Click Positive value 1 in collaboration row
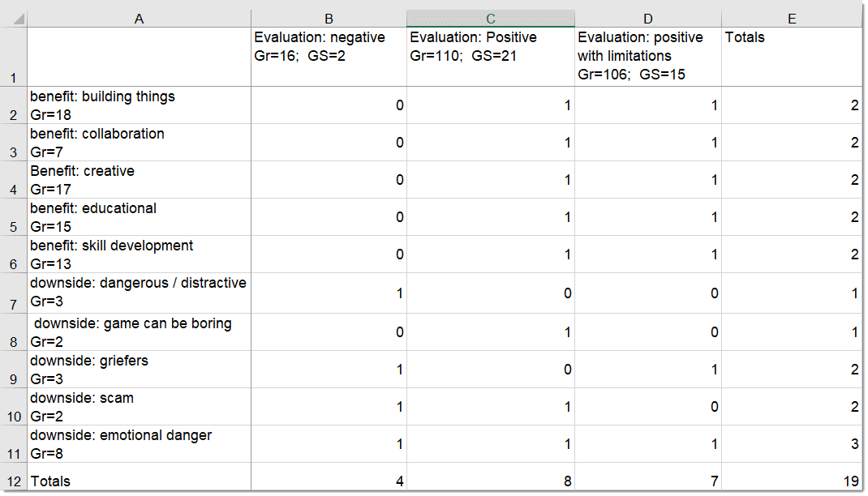The width and height of the screenshot is (868, 496). [x=491, y=143]
